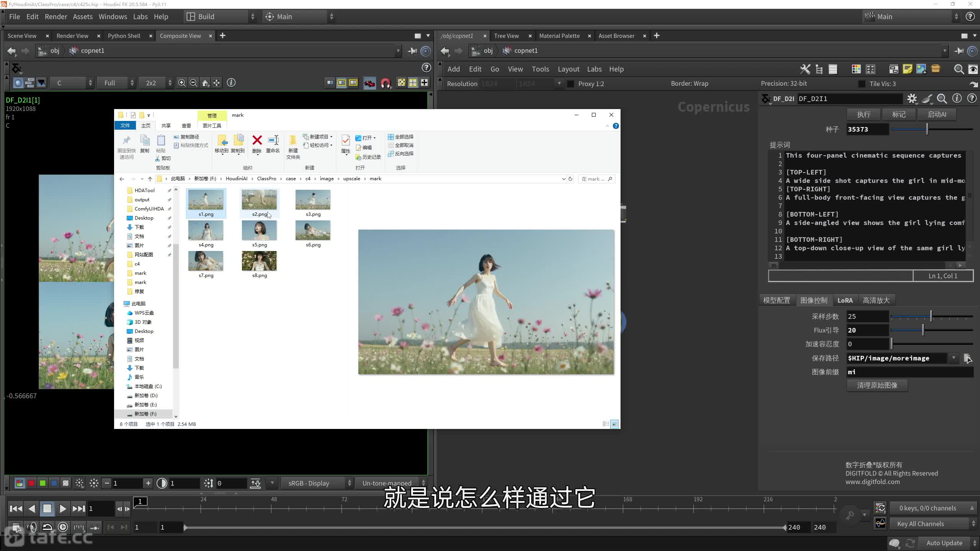Image resolution: width=980 pixels, height=551 pixels.
Task: Click the Rename icon in Explorer ribbon
Action: [273, 140]
